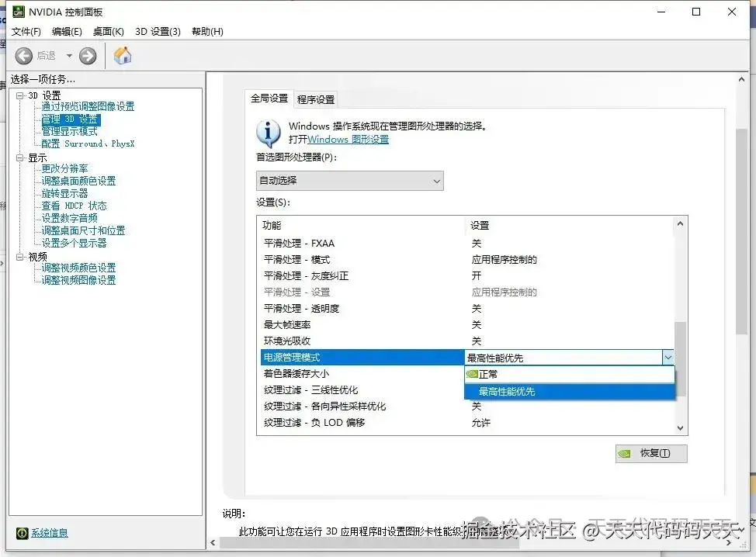Select 旋转显示器 in the tree
The image size is (756, 557).
(64, 194)
